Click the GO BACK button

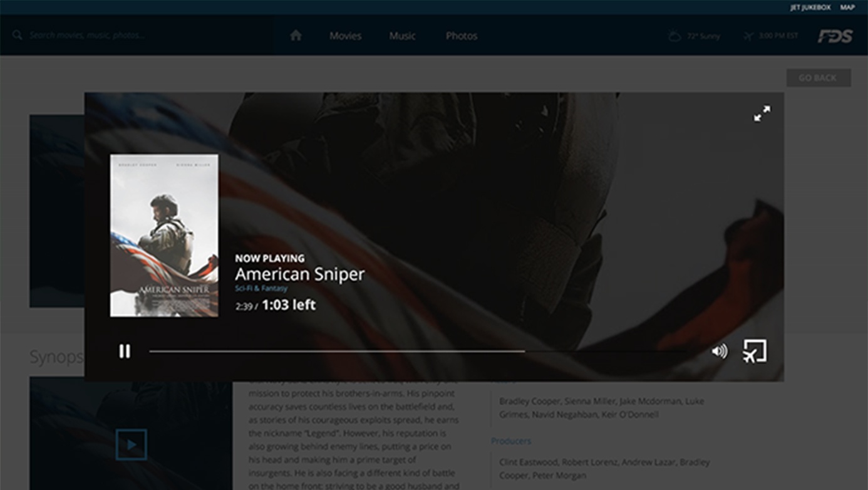819,78
